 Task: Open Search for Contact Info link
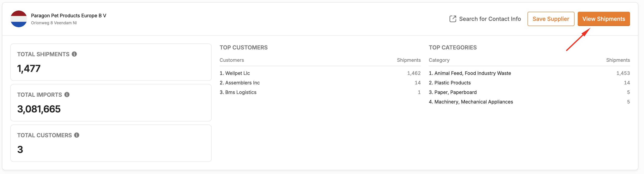tap(489, 19)
